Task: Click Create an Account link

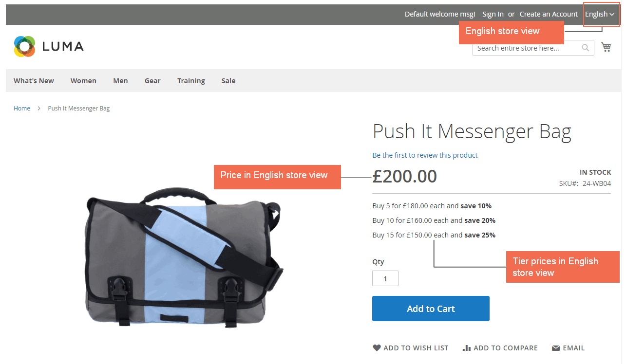Action: [549, 14]
